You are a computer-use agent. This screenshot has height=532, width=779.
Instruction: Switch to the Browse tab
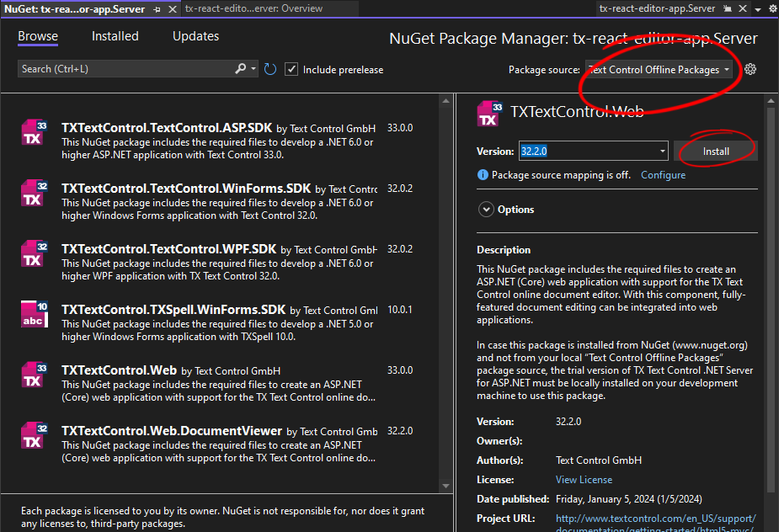tap(38, 36)
